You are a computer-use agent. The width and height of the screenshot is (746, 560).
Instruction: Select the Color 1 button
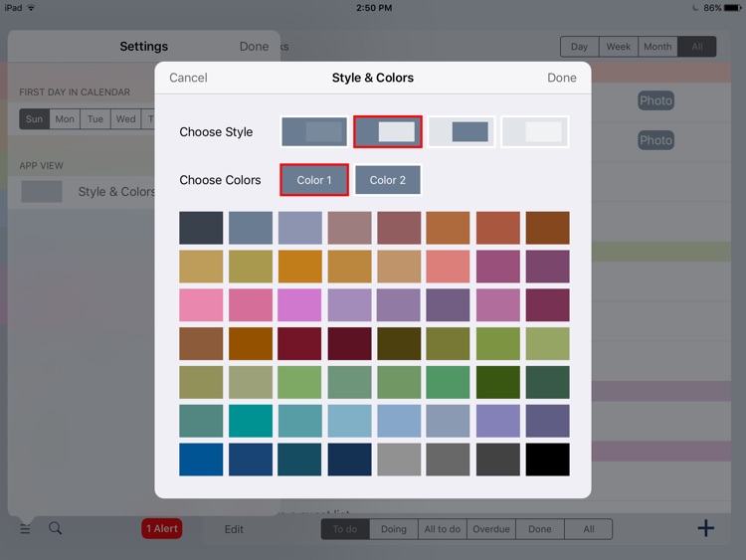314,180
